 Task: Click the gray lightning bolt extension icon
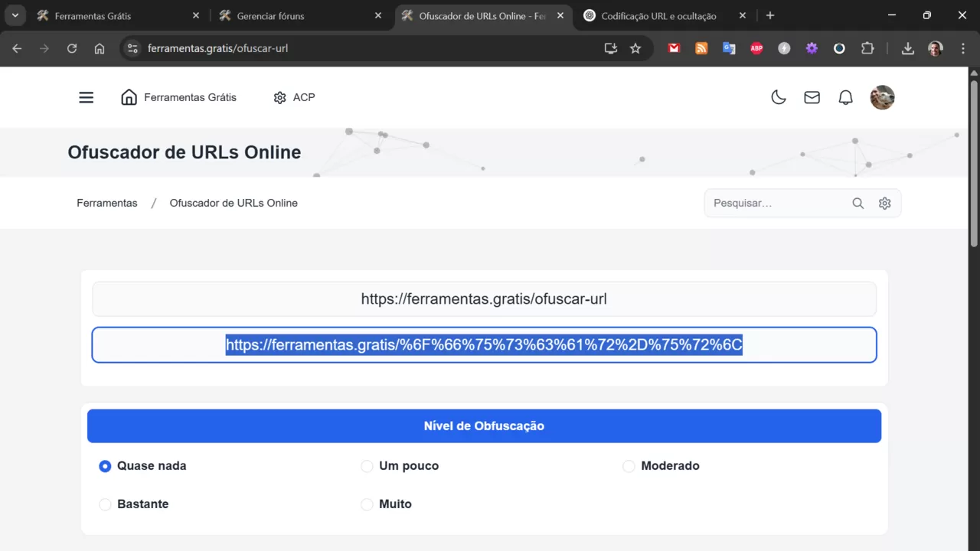point(784,48)
